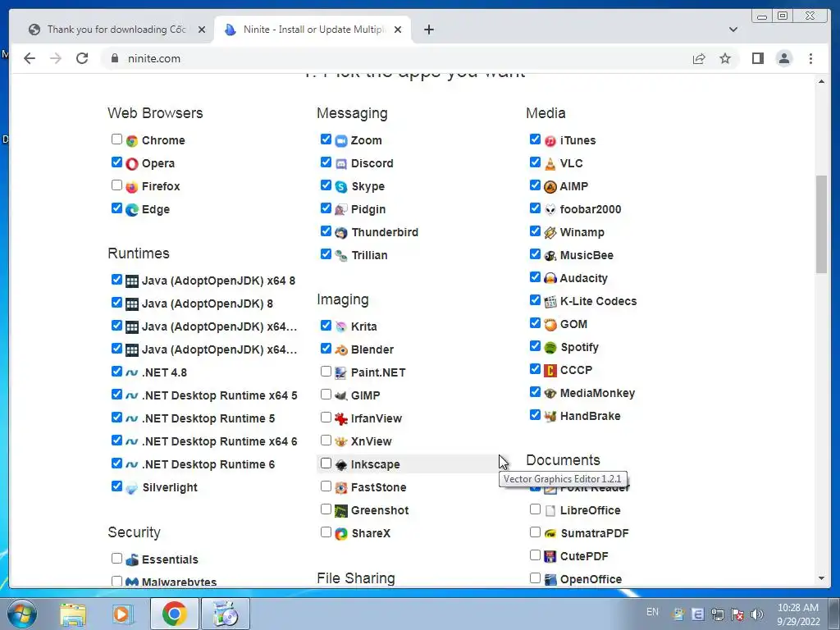Close the Ninite tab
This screenshot has width=840, height=630.
(398, 30)
